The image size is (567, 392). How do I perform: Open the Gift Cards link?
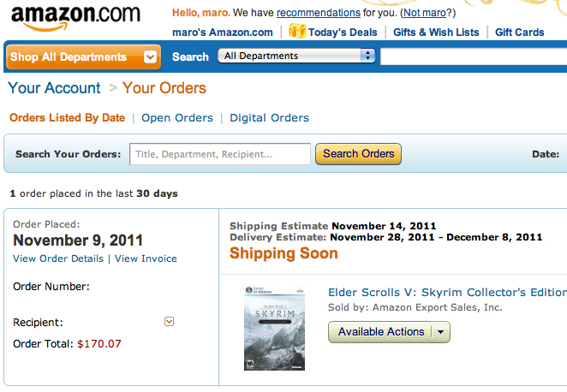click(x=519, y=33)
